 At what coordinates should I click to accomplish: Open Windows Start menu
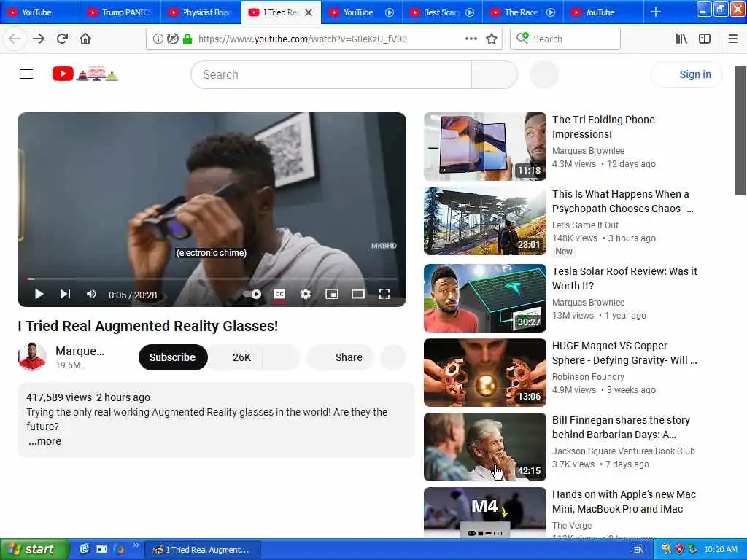tap(34, 549)
